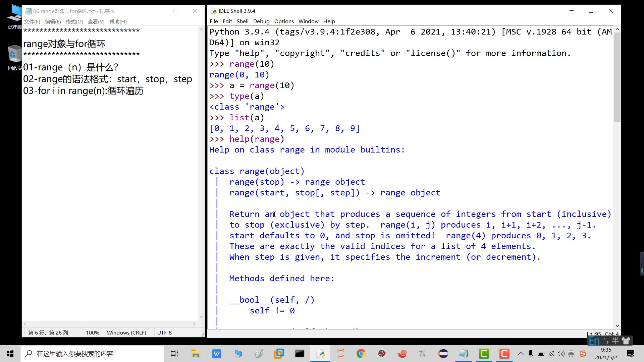Open File Explorer from the taskbar
This screenshot has width=644, height=362.
point(196,354)
